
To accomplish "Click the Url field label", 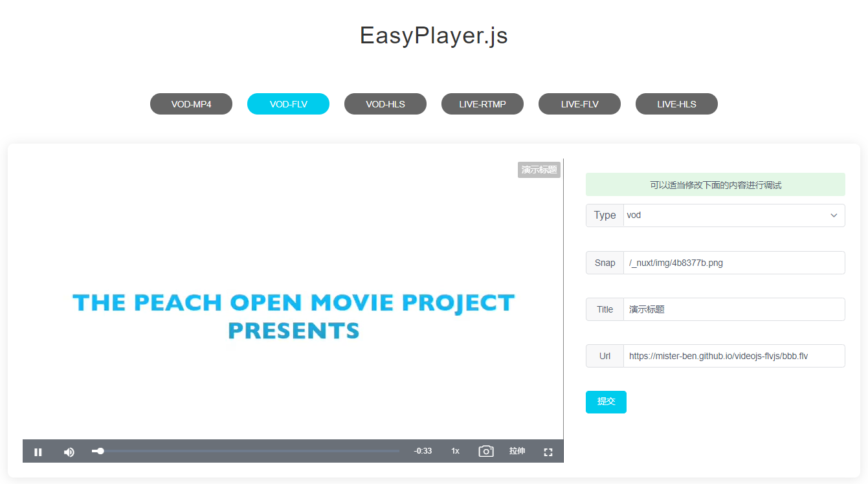I will (605, 356).
